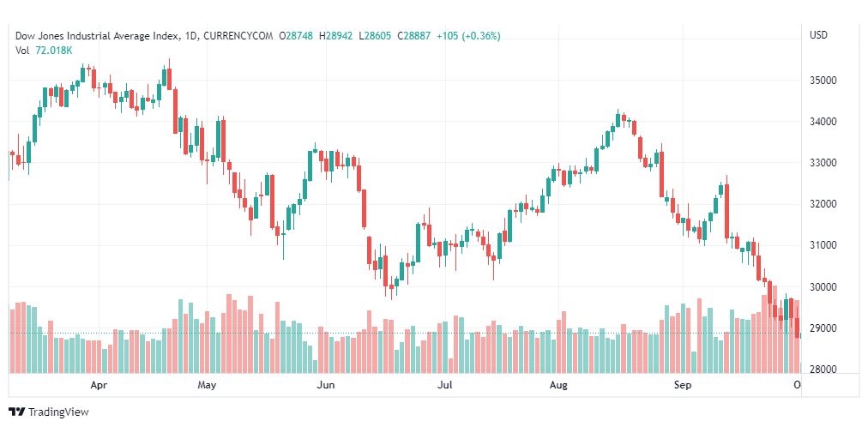Select the Dow Jones Industrial Average Index title
This screenshot has width=868, height=427.
(x=98, y=36)
